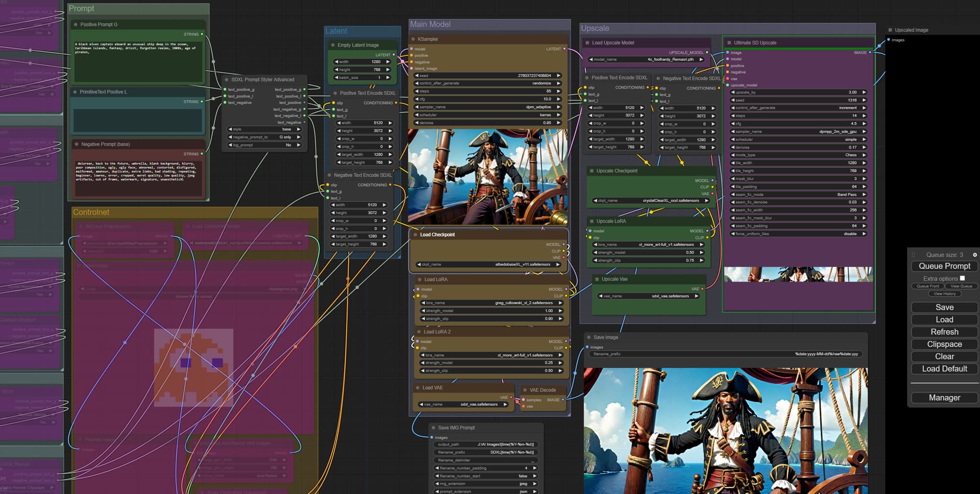Grab the queue panel drag handle
This screenshot has height=494, width=980.
click(x=914, y=254)
